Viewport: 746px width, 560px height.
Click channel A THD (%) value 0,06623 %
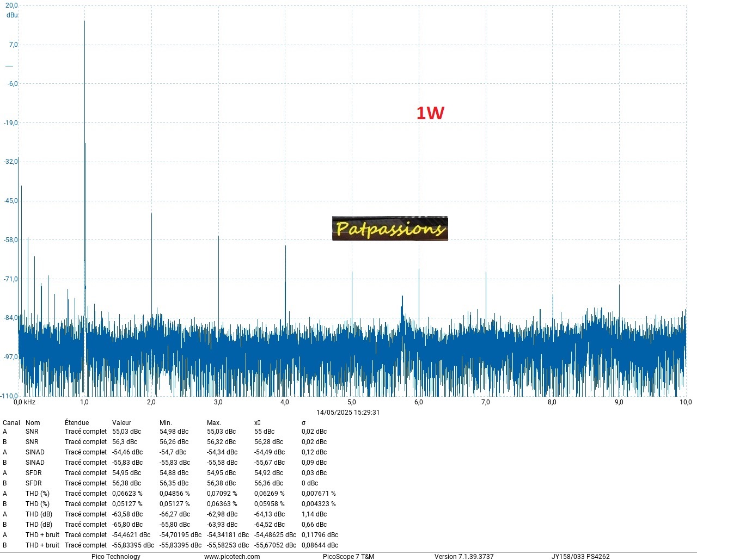tap(127, 494)
